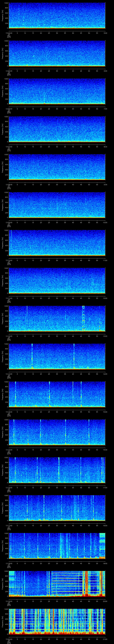The width and height of the screenshot is (114, 644).
Task: Click the "13:17:00" start time label
Action: [9, 525]
